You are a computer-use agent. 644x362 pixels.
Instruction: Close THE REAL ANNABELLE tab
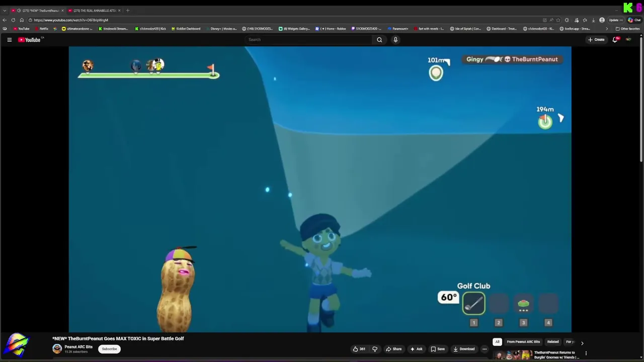[x=119, y=11]
